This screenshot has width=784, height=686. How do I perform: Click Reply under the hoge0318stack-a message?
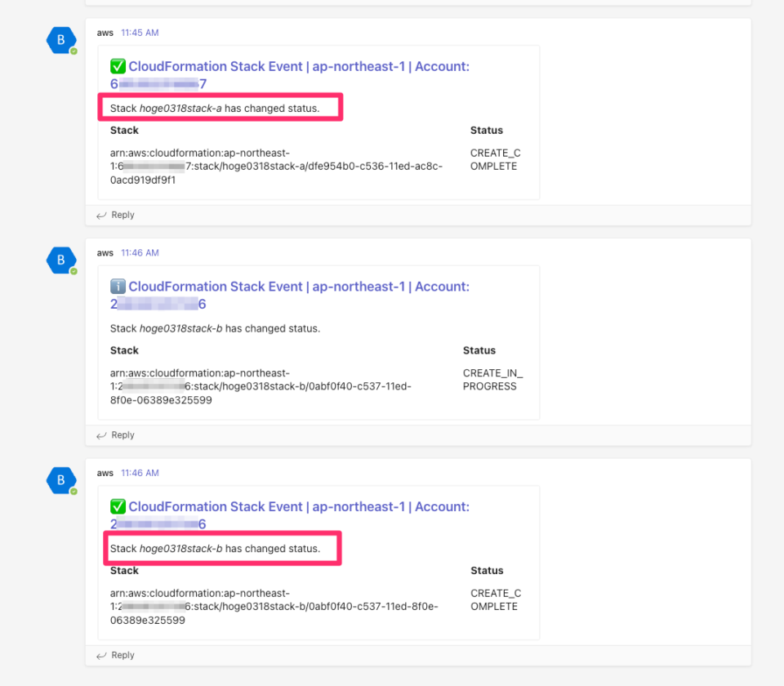(121, 215)
